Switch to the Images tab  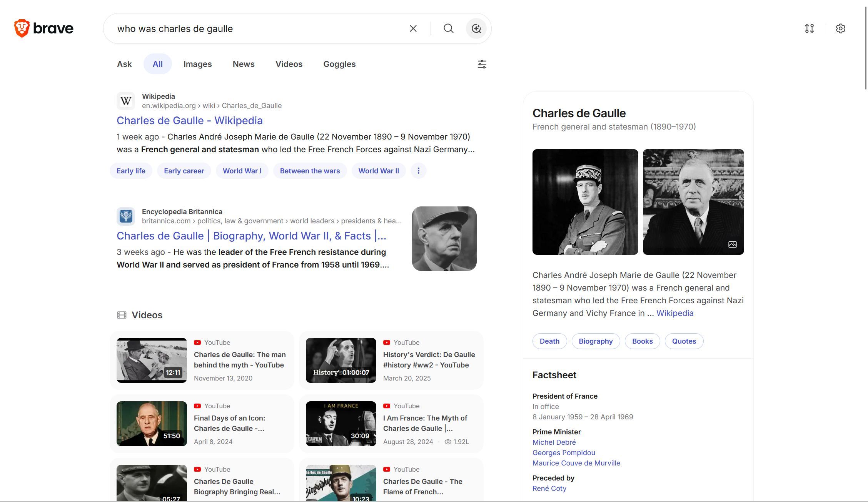[197, 64]
